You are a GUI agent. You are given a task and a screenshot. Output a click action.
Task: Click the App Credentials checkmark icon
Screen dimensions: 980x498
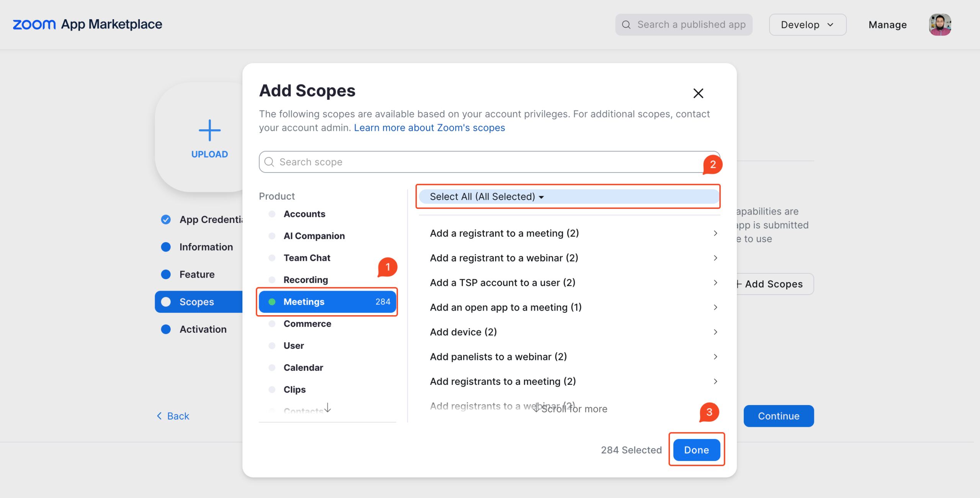tap(166, 220)
